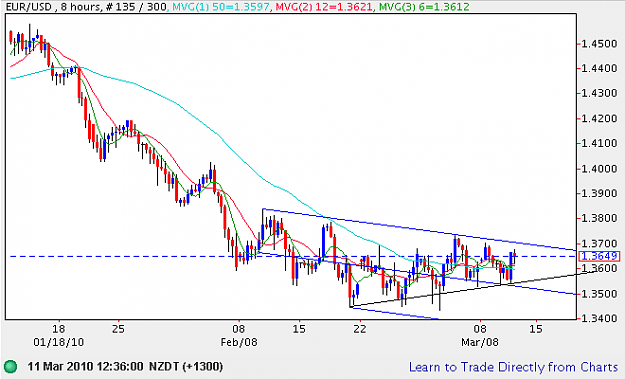Click the '# 135 / 300' bar count

(136, 6)
